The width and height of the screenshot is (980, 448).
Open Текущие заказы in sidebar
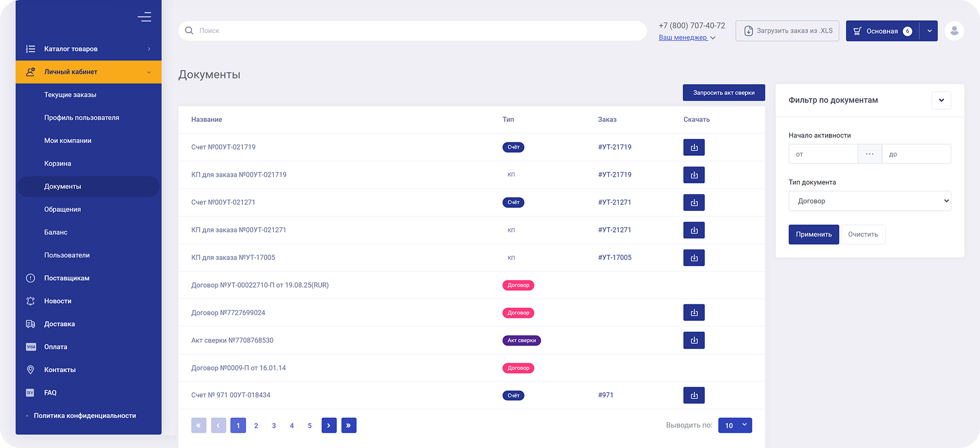[x=70, y=95]
